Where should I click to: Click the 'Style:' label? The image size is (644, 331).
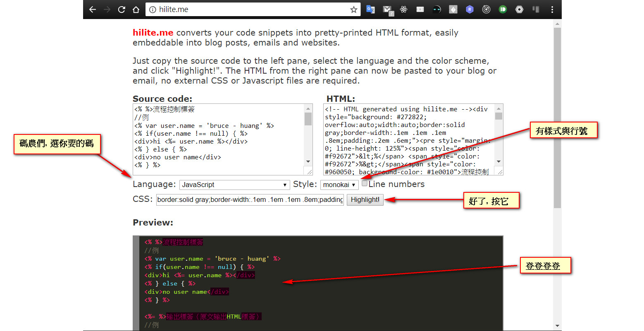[x=305, y=185]
